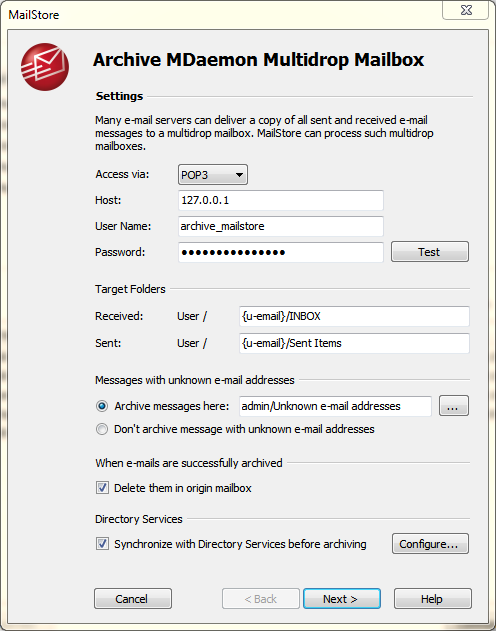
Task: Toggle Synchronize with Directory Services checkbox
Action: tap(102, 544)
